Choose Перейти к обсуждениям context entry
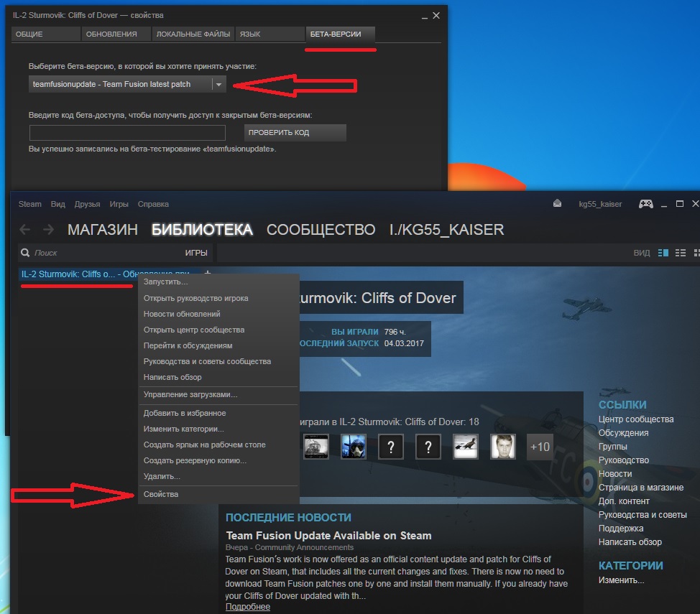700x614 pixels. tap(218, 345)
